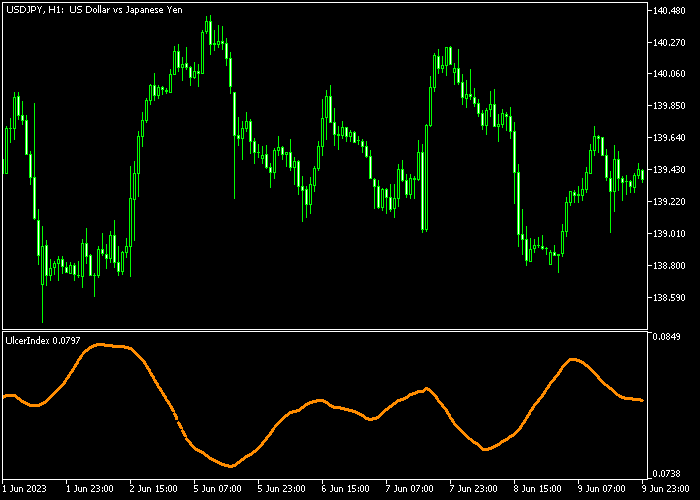This screenshot has width=700, height=500.
Task: Click the 9 Jun 23:00 time label
Action: pos(665,488)
